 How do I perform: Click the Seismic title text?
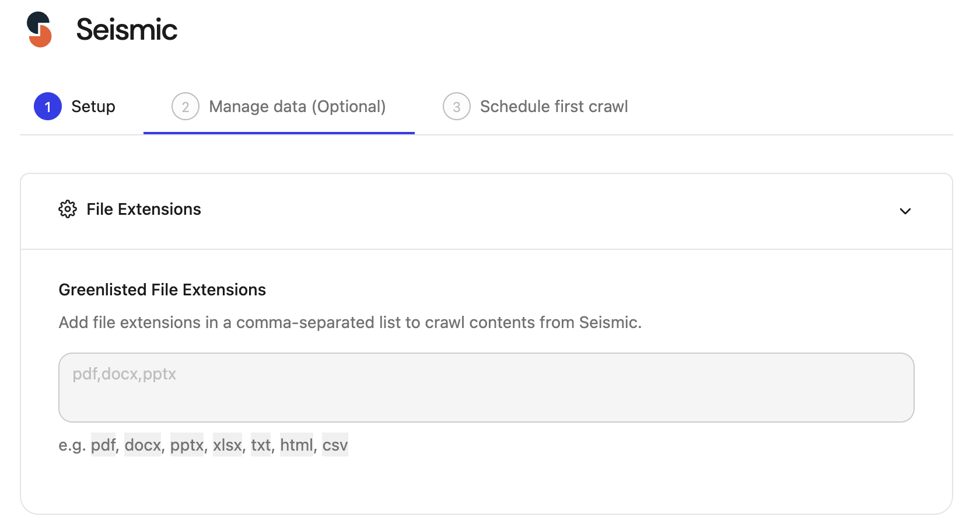[x=127, y=30]
